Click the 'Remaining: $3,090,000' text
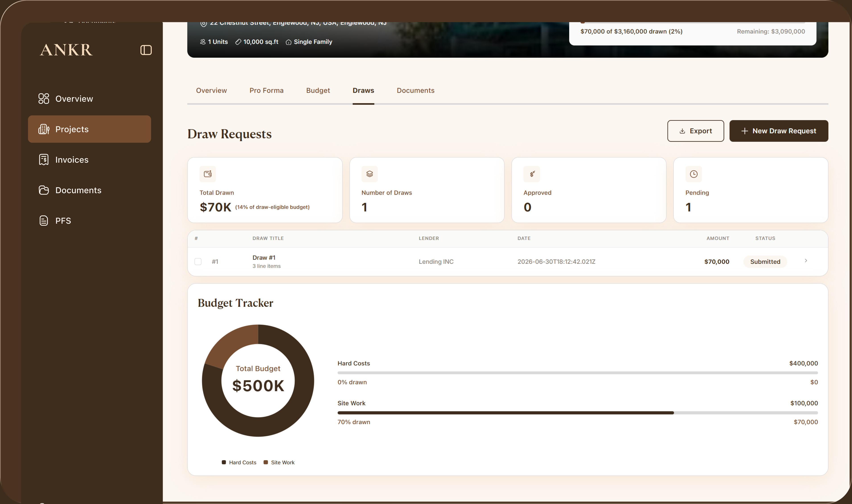Viewport: 852px width, 504px height. 771,32
